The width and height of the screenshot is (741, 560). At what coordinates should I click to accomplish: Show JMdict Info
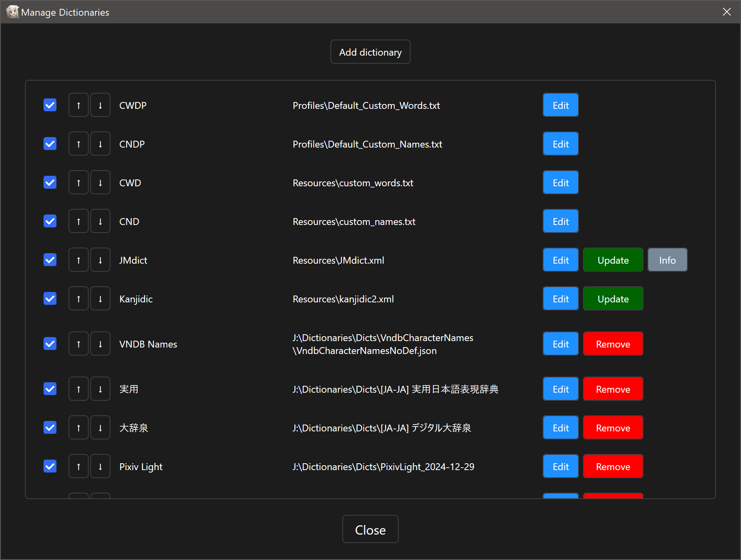[668, 260]
